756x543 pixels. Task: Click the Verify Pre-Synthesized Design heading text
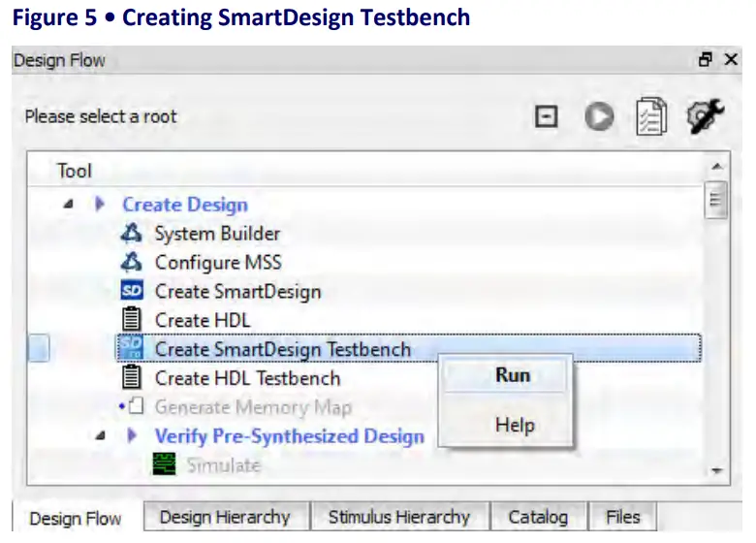pyautogui.click(x=289, y=436)
